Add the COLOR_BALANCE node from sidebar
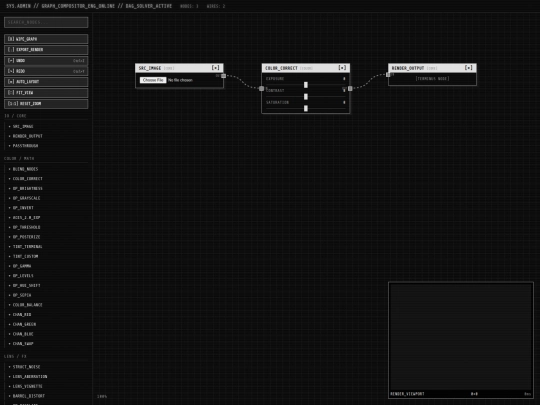 tap(46, 305)
